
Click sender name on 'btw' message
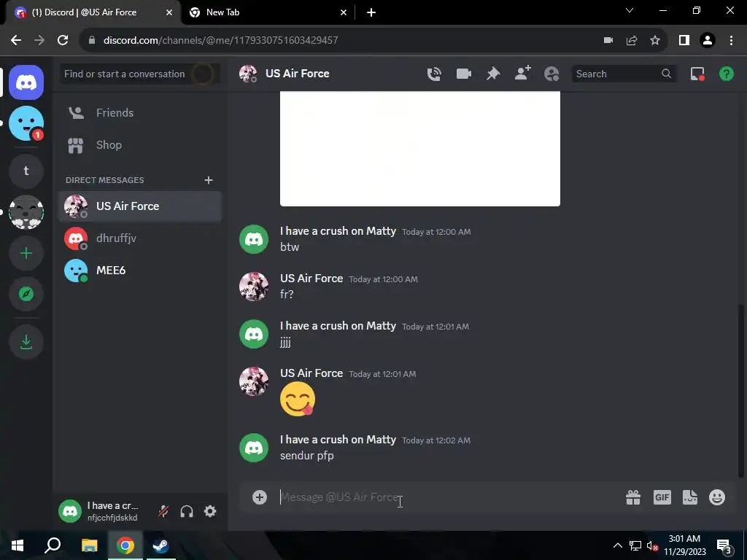click(x=338, y=231)
